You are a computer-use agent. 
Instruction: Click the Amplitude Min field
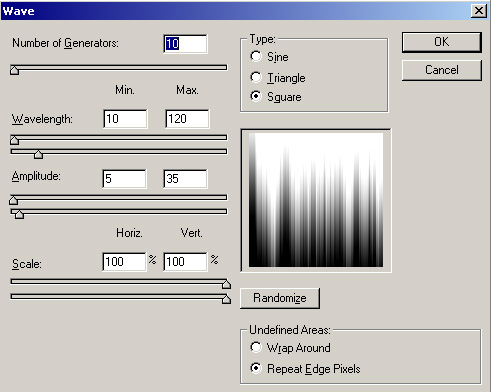124,179
